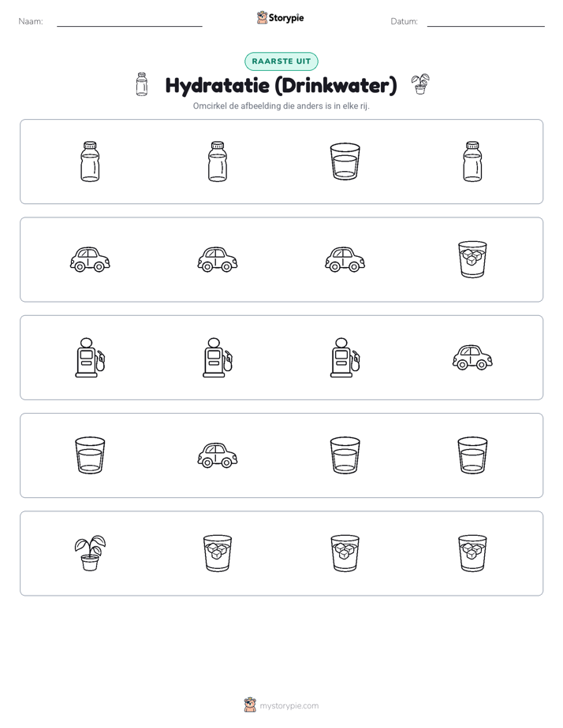Viewport: 563px width, 728px height.
Task: Select the iced glass in the cars row
Action: [x=472, y=259]
